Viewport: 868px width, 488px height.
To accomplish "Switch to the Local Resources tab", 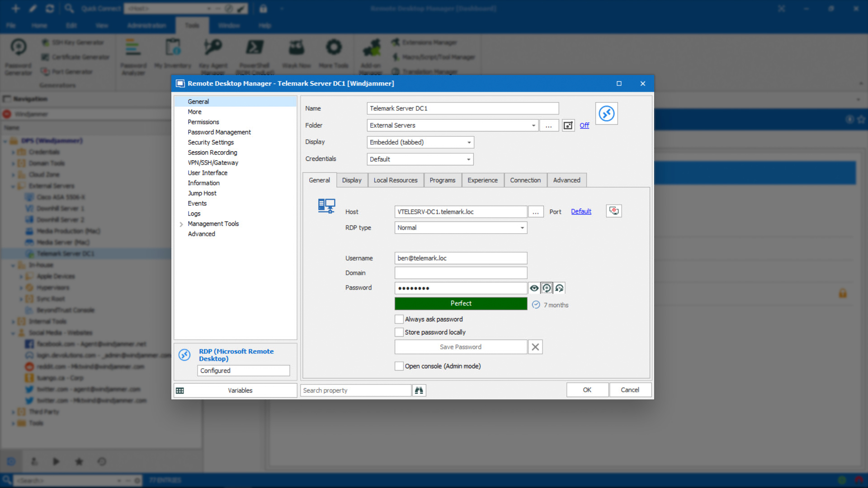I will (395, 180).
